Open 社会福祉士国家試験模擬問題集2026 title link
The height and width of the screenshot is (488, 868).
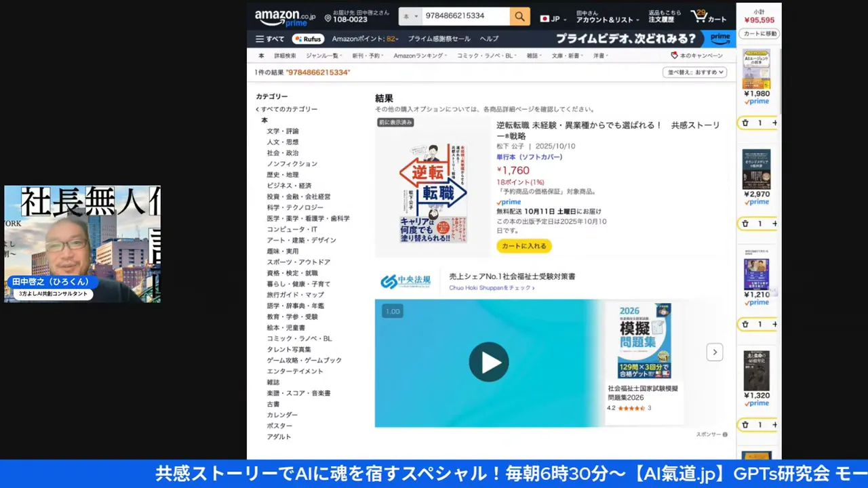pos(643,393)
